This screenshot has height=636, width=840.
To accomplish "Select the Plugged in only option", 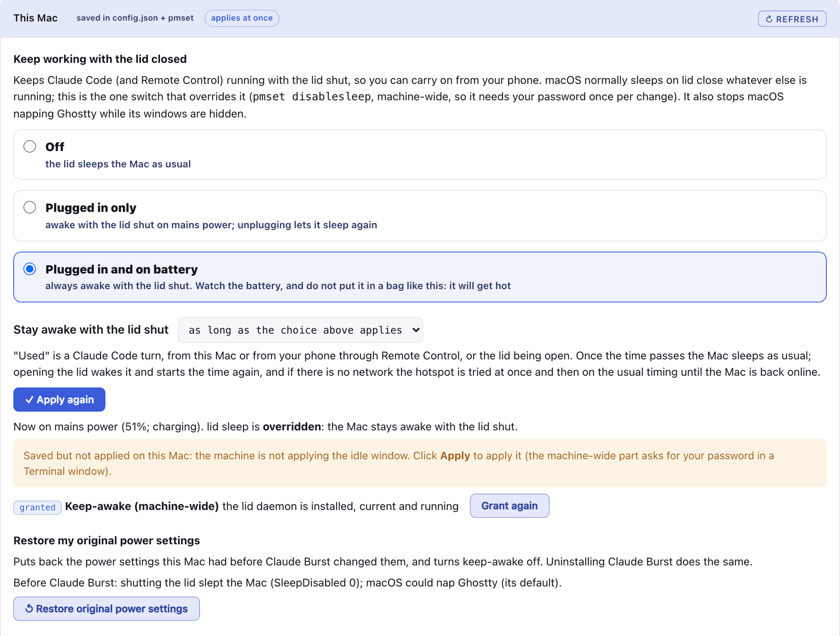I will [x=419, y=216].
